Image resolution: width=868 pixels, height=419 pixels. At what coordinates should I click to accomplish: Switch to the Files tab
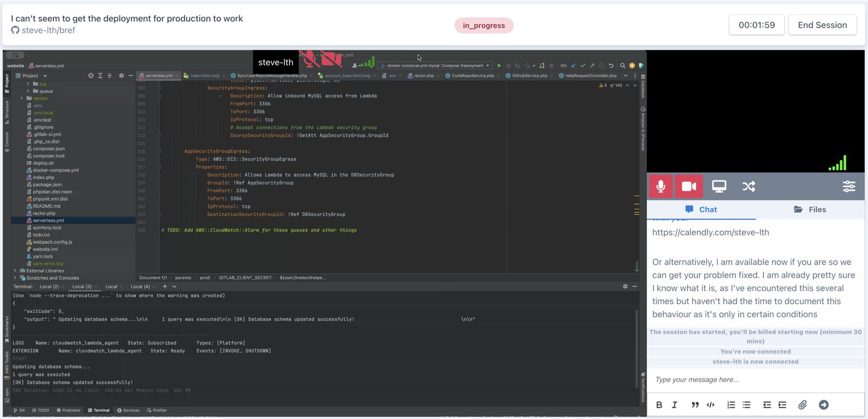tap(810, 209)
